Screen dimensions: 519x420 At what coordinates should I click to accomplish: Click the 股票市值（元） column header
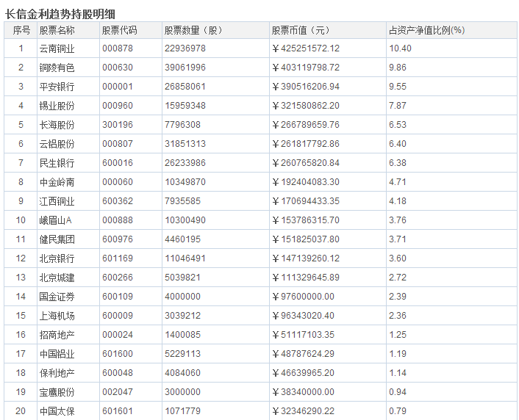click(301, 30)
